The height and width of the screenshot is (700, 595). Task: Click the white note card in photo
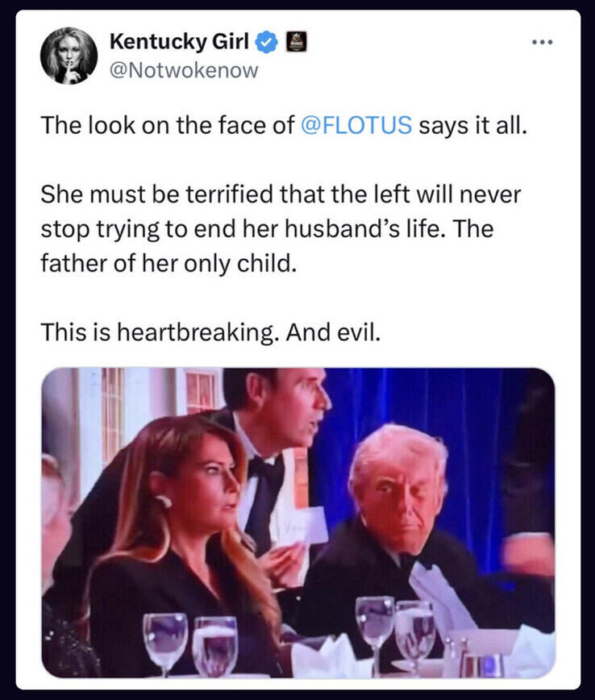pyautogui.click(x=307, y=524)
